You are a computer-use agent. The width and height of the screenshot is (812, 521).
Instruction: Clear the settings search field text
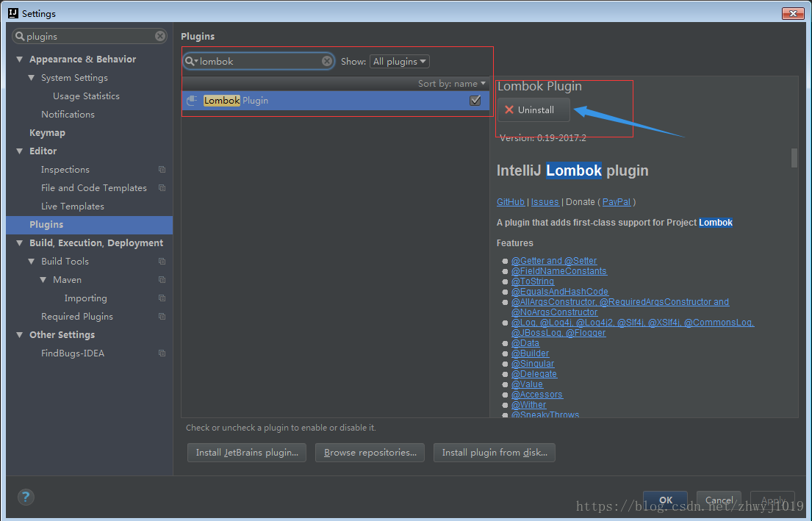coord(160,36)
